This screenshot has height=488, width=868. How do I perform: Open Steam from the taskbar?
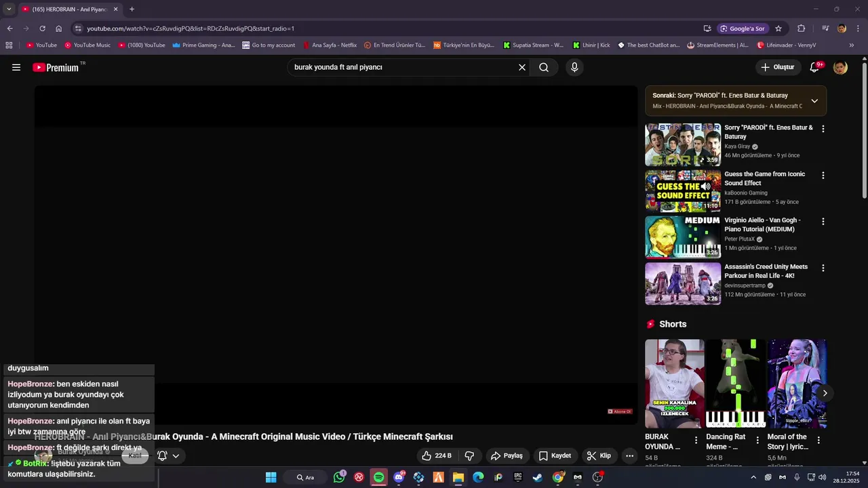coord(537,477)
